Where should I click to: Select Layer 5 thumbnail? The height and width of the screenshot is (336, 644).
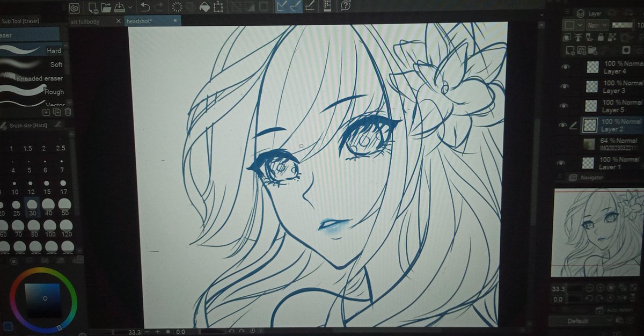pyautogui.click(x=591, y=106)
